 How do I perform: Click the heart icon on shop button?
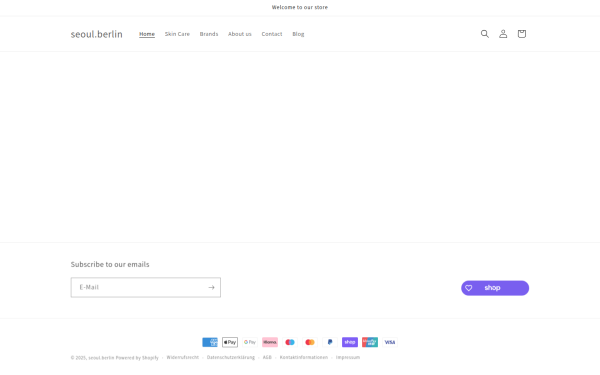point(468,288)
